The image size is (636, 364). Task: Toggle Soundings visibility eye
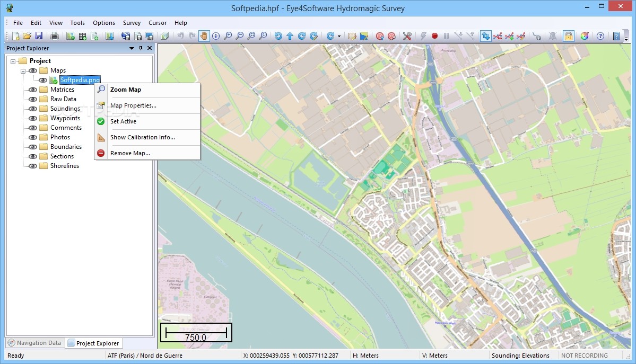point(33,109)
